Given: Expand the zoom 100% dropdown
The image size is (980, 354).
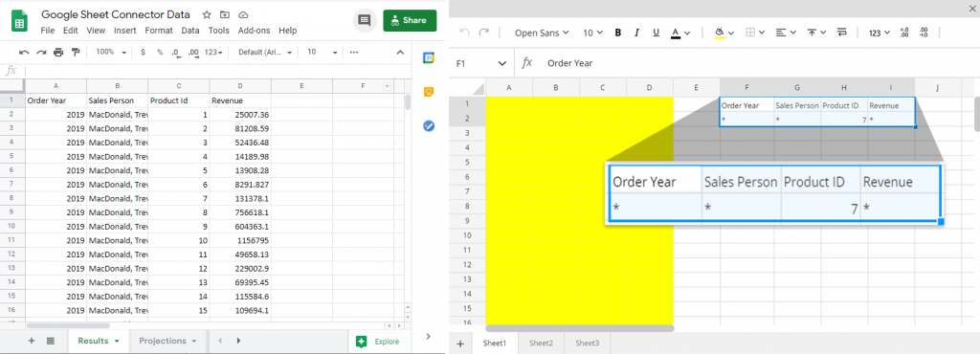Looking at the screenshot, I should pyautogui.click(x=111, y=53).
